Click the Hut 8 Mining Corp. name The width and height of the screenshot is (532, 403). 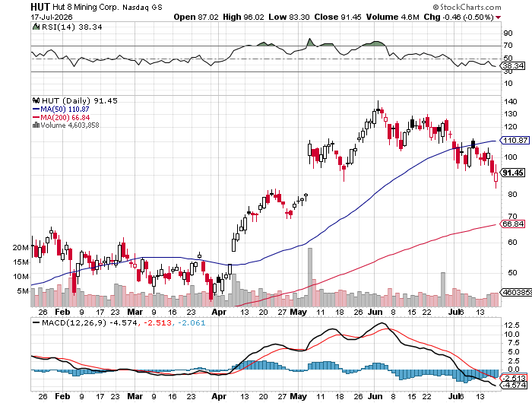[86, 7]
